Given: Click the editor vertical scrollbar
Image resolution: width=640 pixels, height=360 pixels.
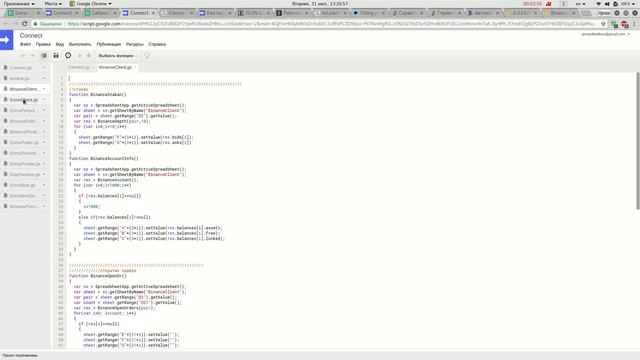Looking at the screenshot, I should pos(638,140).
